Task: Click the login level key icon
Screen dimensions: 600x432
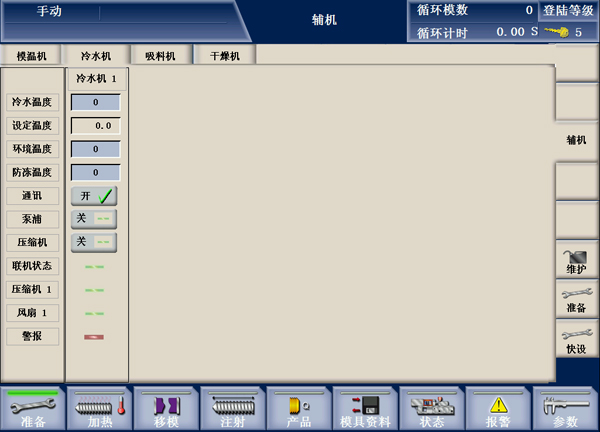Action: [557, 32]
